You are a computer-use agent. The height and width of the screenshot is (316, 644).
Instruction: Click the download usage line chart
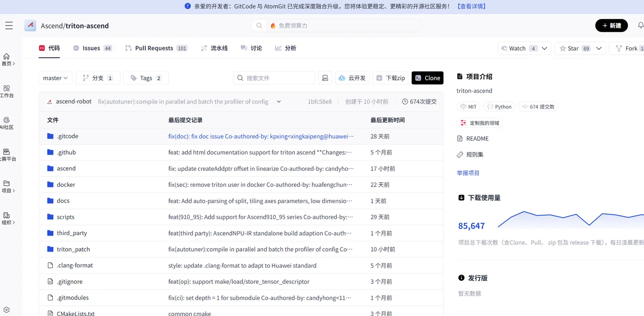pyautogui.click(x=570, y=220)
